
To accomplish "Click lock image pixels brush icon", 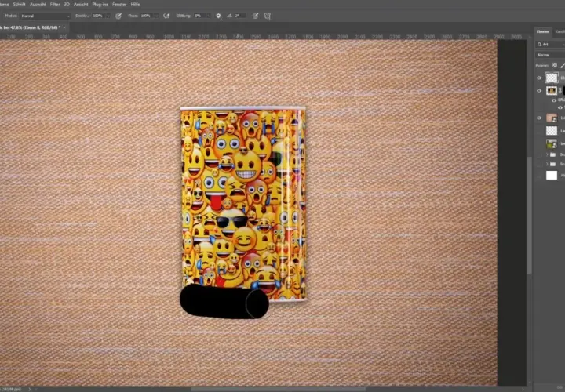I will pos(563,65).
